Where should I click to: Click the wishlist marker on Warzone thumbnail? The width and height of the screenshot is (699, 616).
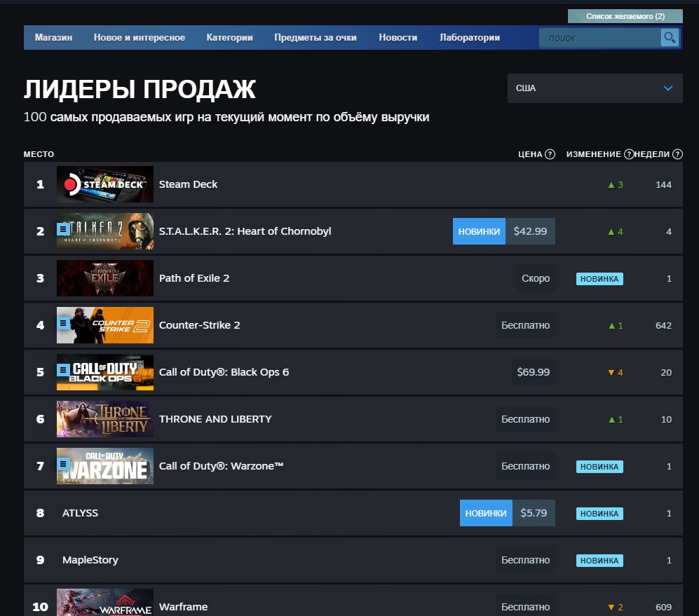coord(63,464)
